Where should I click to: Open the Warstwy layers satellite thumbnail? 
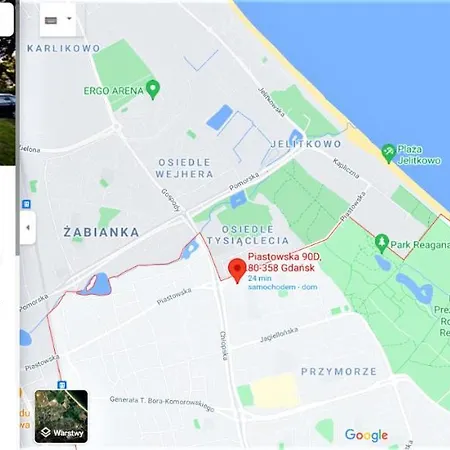(61, 416)
